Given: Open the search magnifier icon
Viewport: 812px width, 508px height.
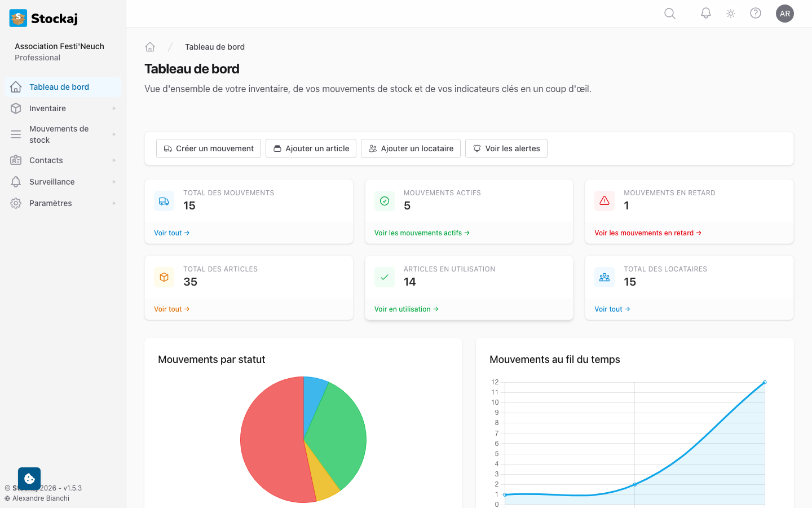Looking at the screenshot, I should click(670, 14).
